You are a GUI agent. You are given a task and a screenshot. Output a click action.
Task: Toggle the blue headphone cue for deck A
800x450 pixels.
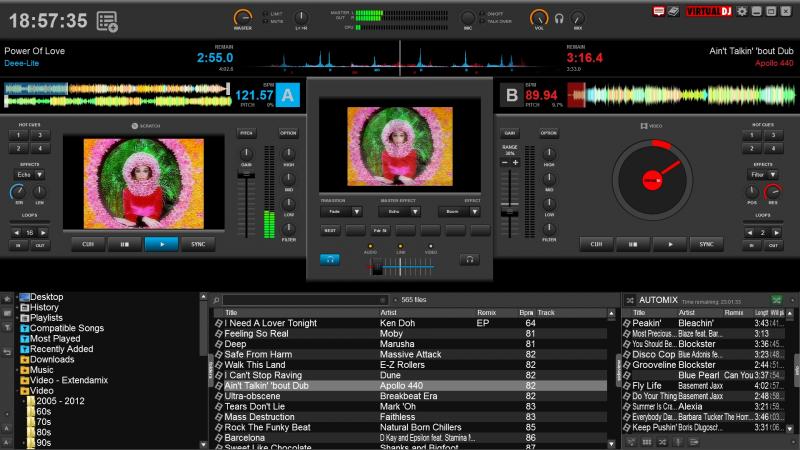pyautogui.click(x=330, y=260)
